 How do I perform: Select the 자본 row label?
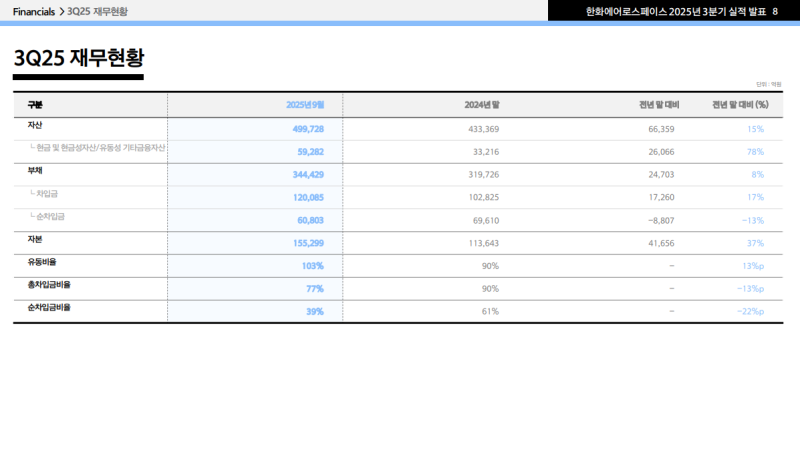click(35, 240)
